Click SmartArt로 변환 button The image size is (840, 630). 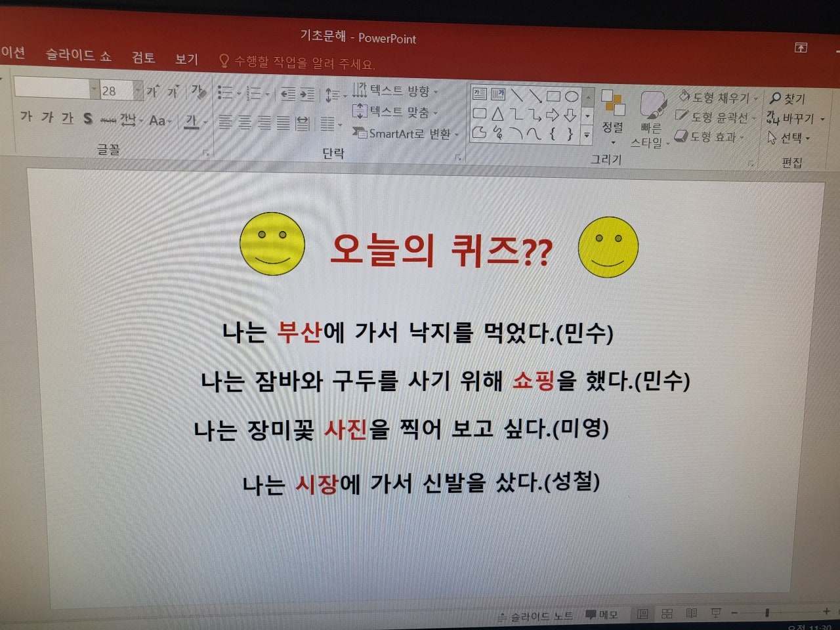pos(403,134)
